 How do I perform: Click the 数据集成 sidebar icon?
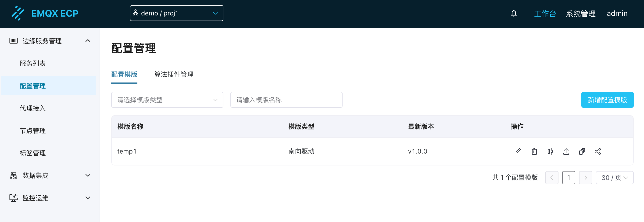click(x=14, y=175)
